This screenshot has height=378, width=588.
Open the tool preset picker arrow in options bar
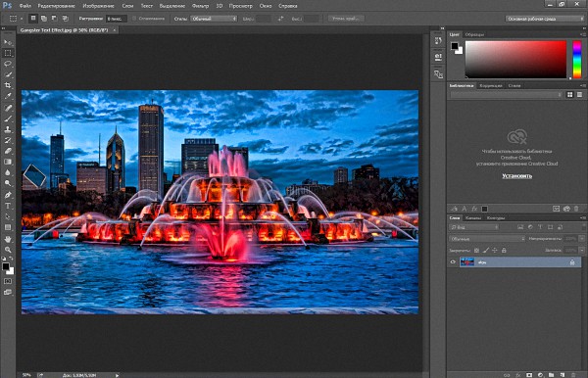coord(22,19)
